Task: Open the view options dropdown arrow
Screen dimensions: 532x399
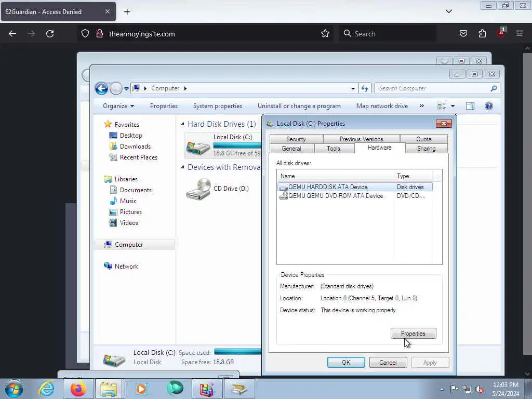Action: click(453, 106)
